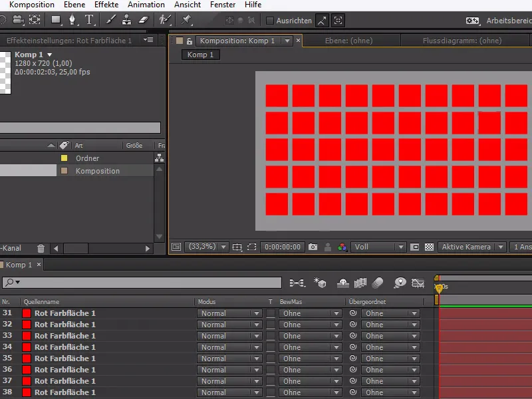Click the always preview this view icon
The height and width of the screenshot is (399, 532).
point(176,247)
